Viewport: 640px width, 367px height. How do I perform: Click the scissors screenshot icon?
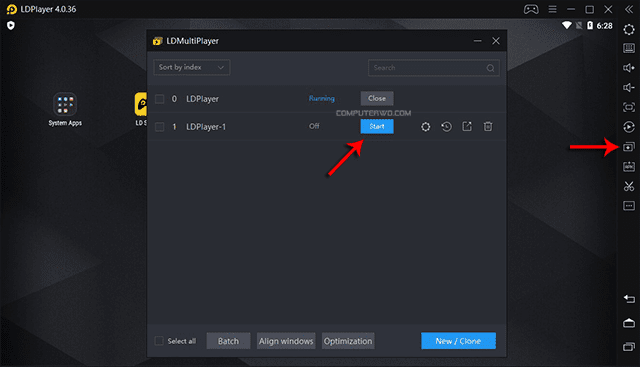[629, 186]
